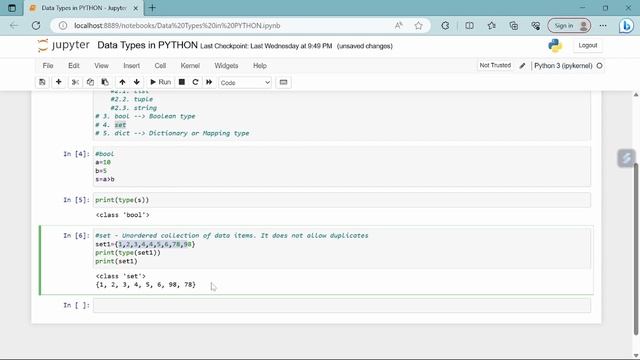The width and height of the screenshot is (640, 360).
Task: Open the cell type Code dropdown
Action: [x=245, y=82]
